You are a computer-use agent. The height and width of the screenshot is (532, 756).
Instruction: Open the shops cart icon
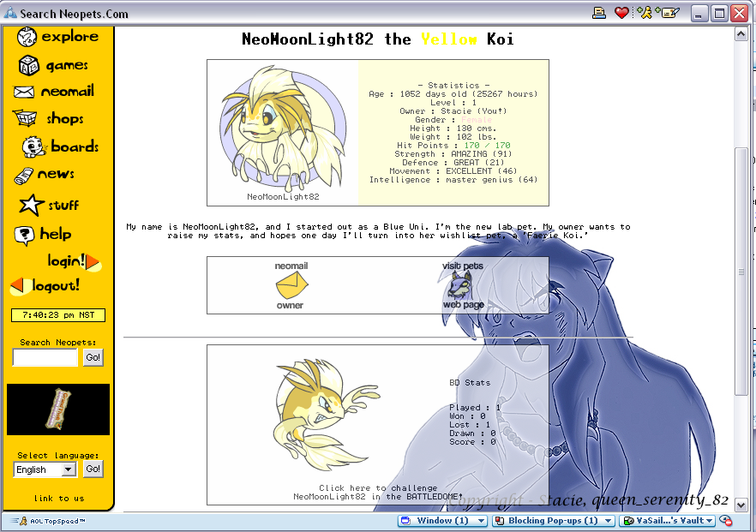point(25,117)
